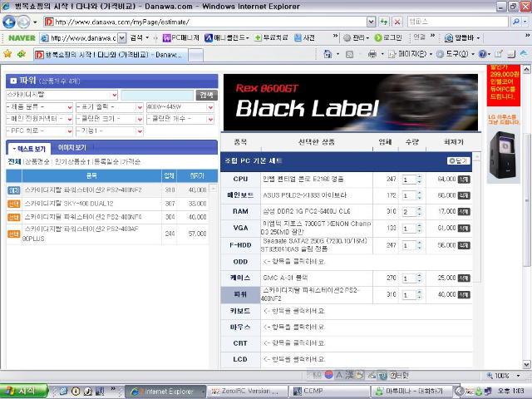Open the 알툴바 toolbar menu
The image size is (532, 399).
[462, 38]
